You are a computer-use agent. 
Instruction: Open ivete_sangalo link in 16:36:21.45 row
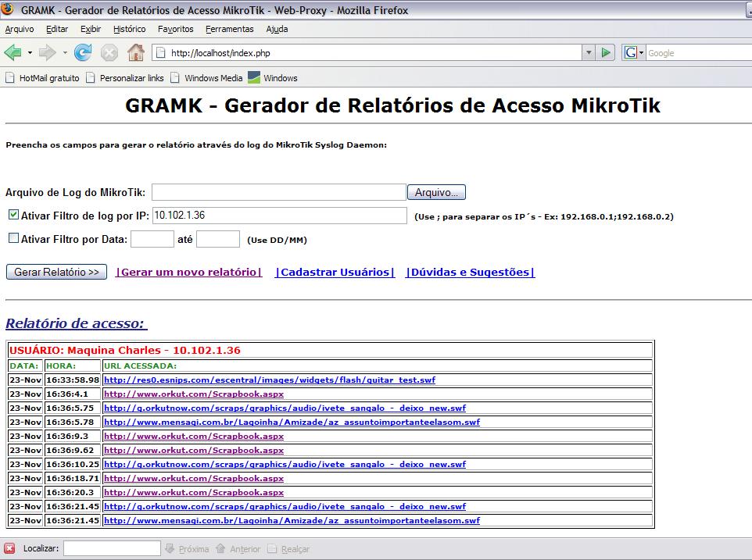coord(285,506)
